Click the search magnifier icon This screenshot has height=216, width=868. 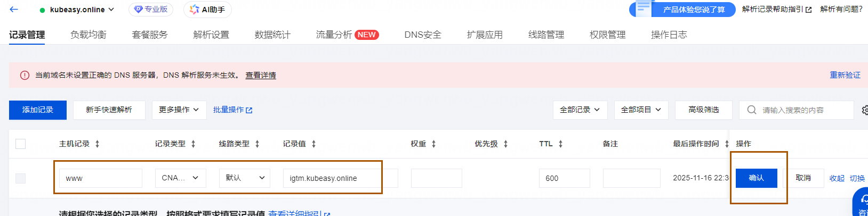[752, 110]
